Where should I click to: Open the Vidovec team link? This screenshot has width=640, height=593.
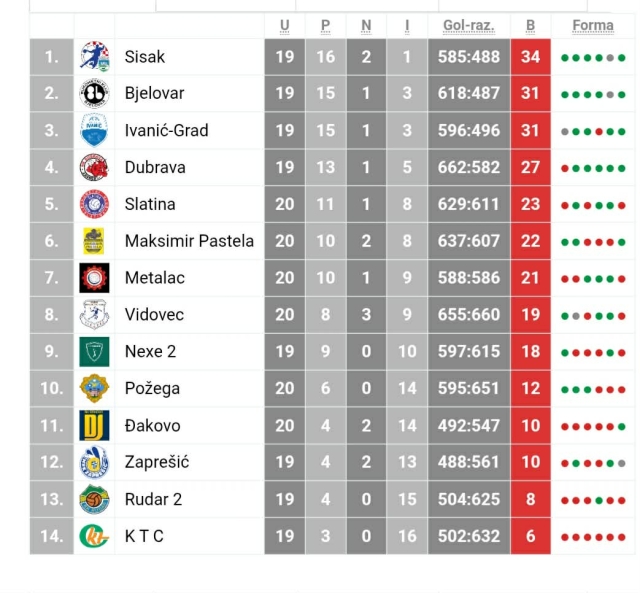point(154,314)
